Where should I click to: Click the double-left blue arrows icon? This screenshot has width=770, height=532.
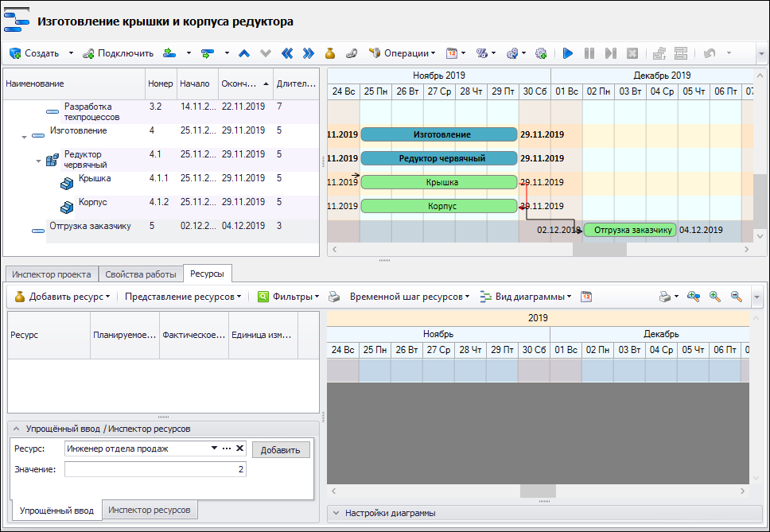(x=287, y=53)
